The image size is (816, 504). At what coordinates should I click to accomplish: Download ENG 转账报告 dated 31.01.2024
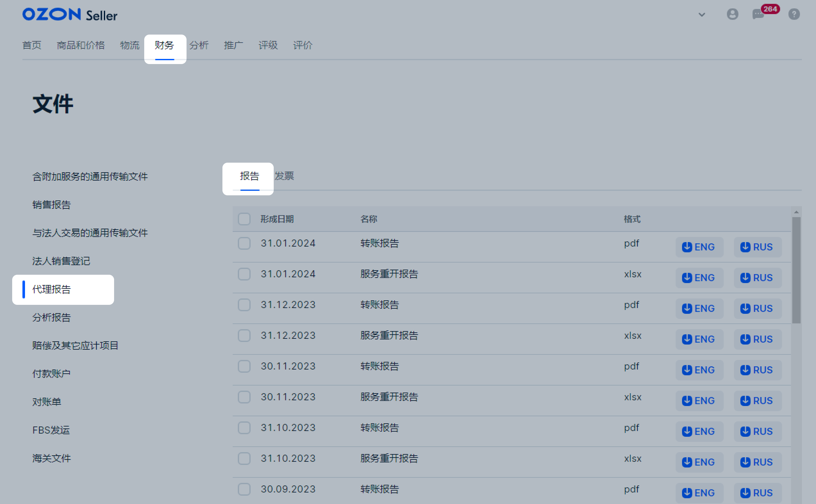pyautogui.click(x=699, y=247)
